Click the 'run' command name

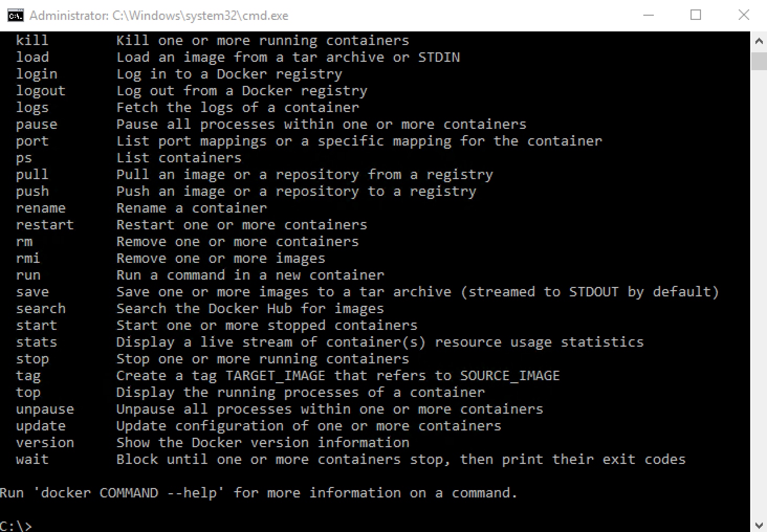tap(28, 275)
